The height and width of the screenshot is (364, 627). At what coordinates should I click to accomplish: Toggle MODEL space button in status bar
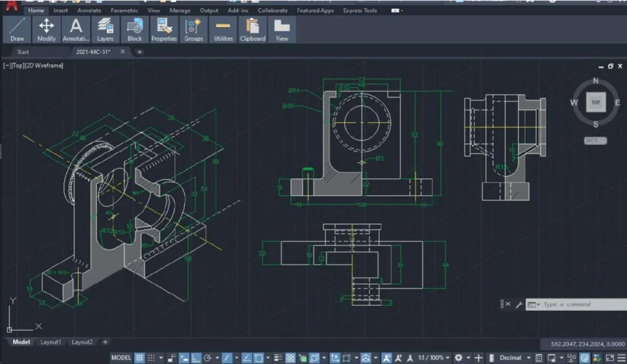point(121,358)
